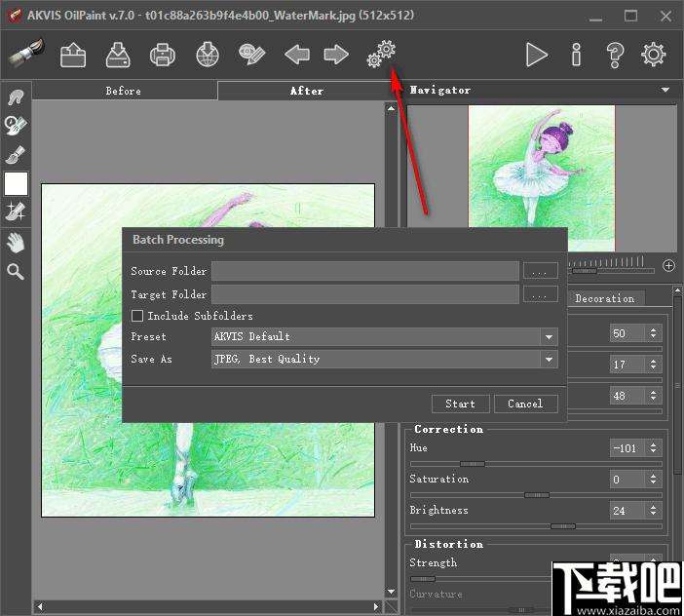Image resolution: width=684 pixels, height=616 pixels.
Task: Select the sparkle brush tool icon
Action: click(x=16, y=212)
